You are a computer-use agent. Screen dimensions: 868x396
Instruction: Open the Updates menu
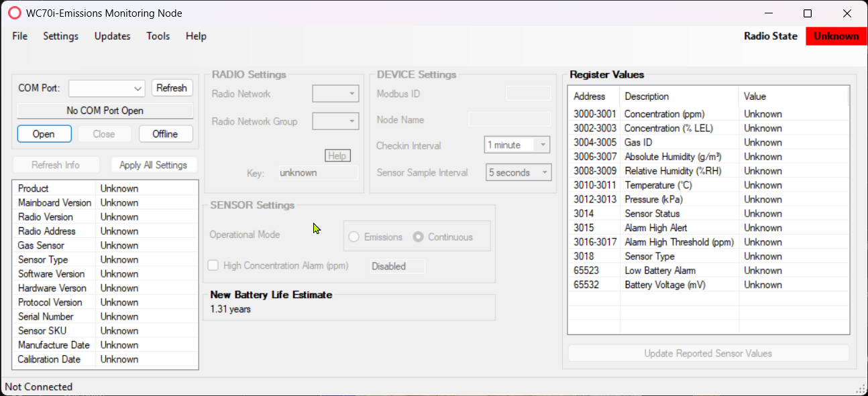click(113, 36)
